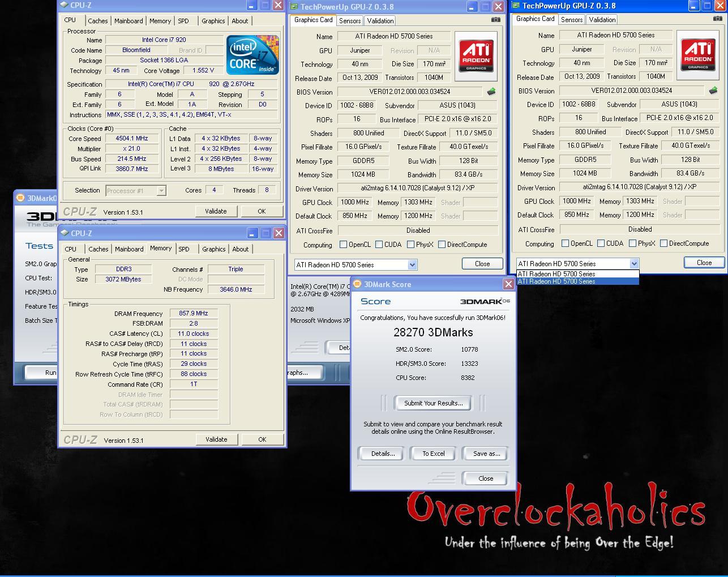Toggle OpenCL checkbox in right GPU-Z
The height and width of the screenshot is (577, 728).
tap(565, 243)
